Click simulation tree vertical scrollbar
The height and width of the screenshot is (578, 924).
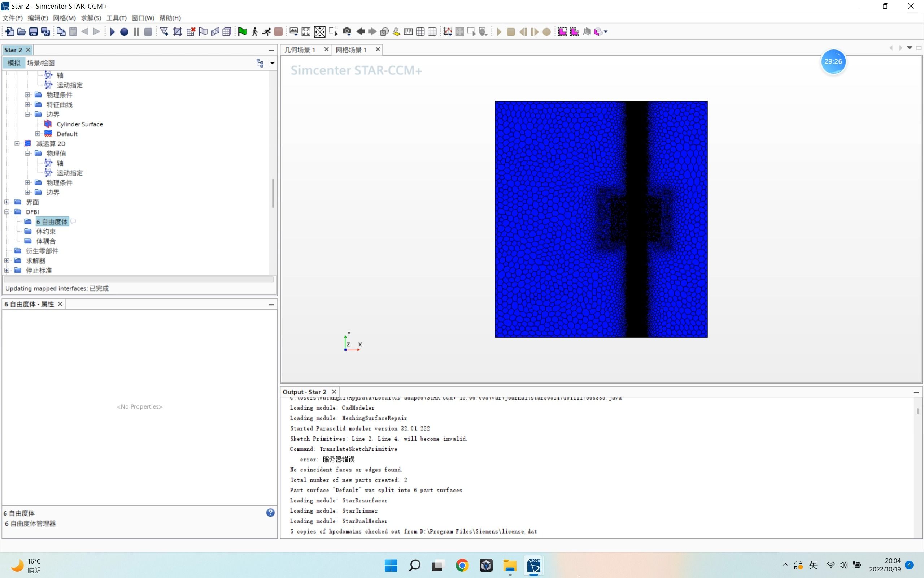[x=273, y=193]
